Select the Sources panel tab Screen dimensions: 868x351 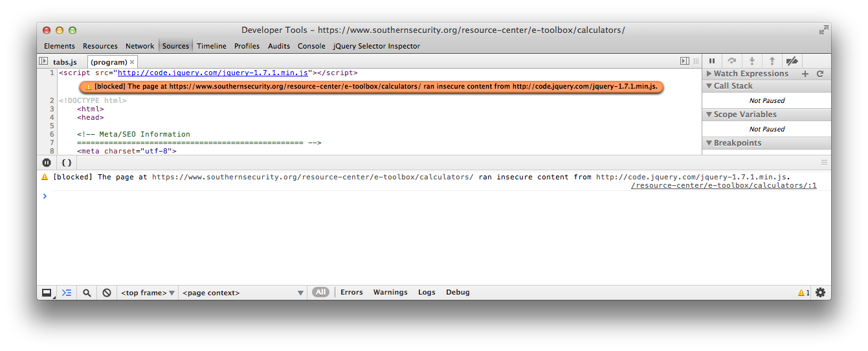coord(175,46)
